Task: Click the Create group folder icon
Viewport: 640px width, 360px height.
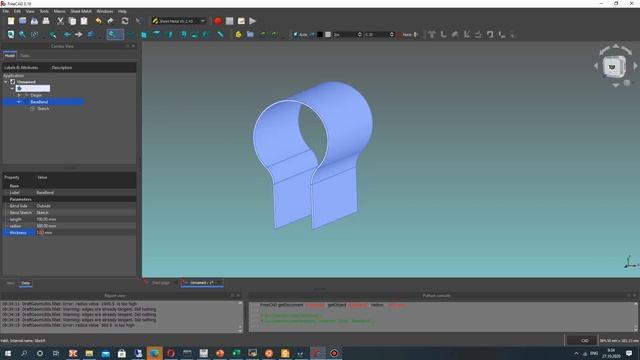Action: click(x=250, y=35)
